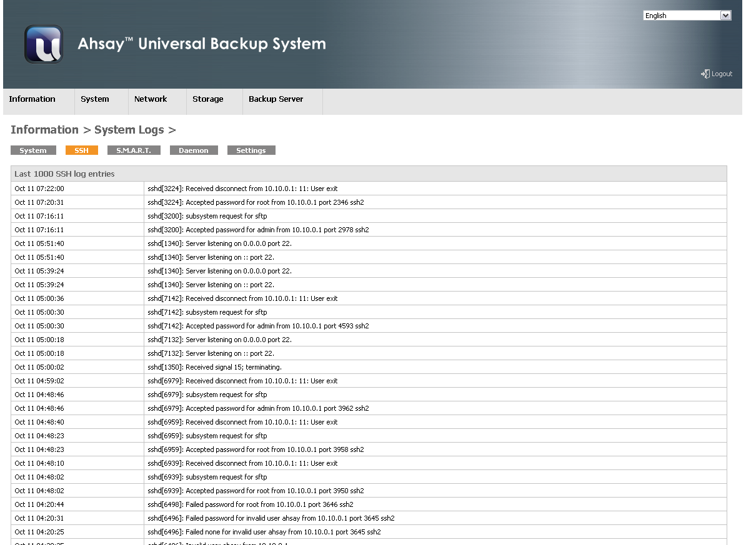Click the 'Oct 11 04:48:10' timestamp
The height and width of the screenshot is (545, 756).
[x=39, y=463]
